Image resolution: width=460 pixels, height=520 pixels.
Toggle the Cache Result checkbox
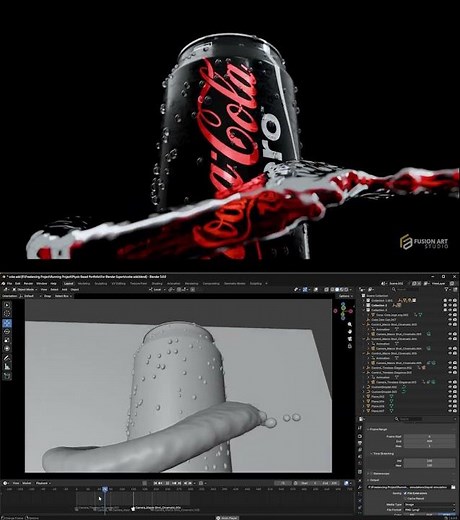(405, 498)
